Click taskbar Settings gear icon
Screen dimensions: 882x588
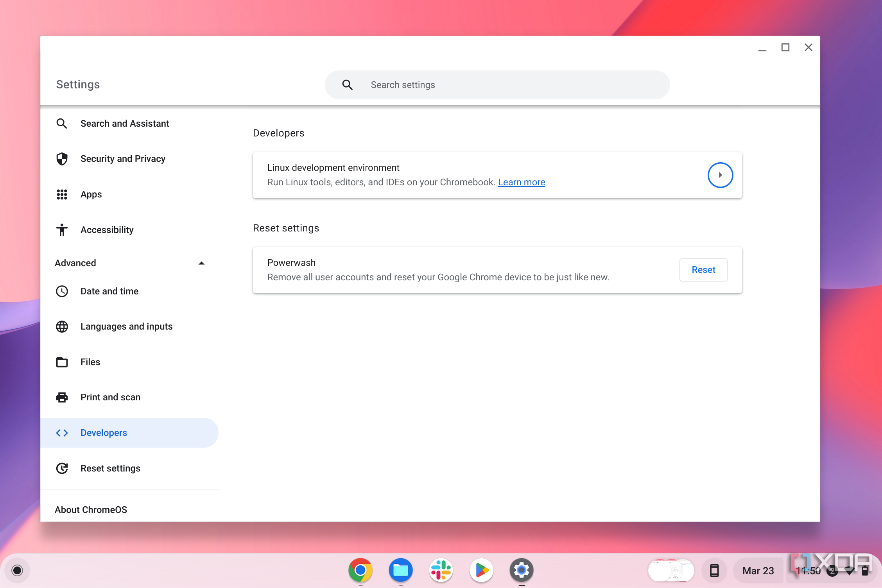click(522, 569)
